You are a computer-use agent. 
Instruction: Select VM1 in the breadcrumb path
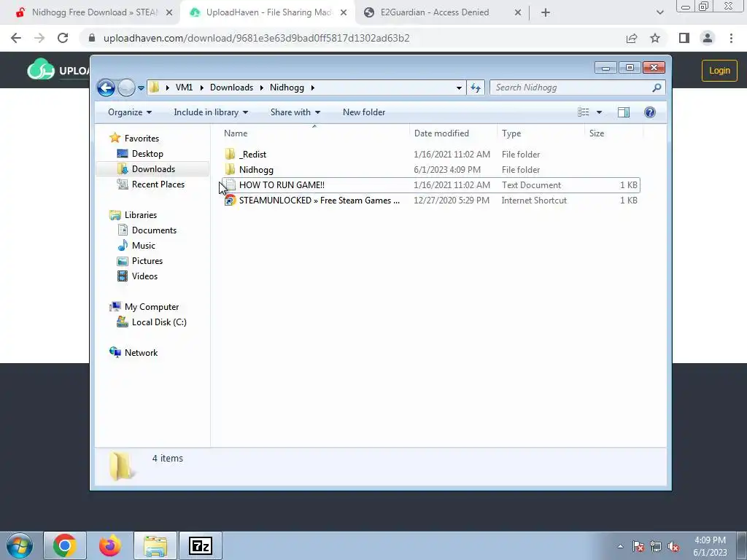[x=184, y=87]
